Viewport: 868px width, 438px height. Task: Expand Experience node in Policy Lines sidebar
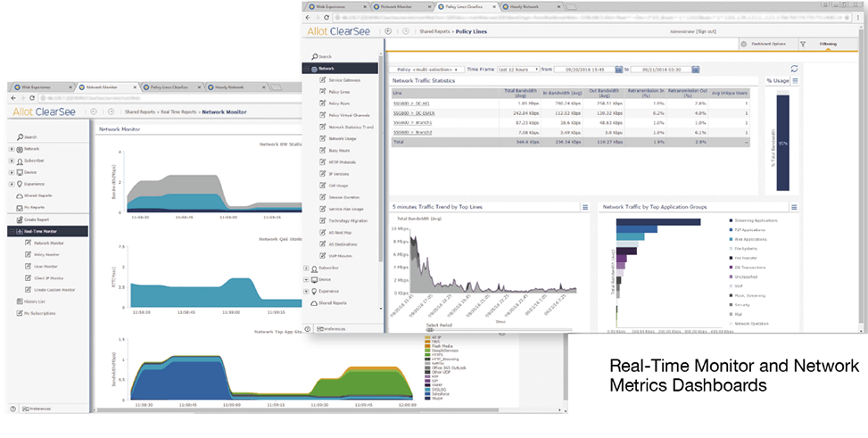click(x=306, y=292)
